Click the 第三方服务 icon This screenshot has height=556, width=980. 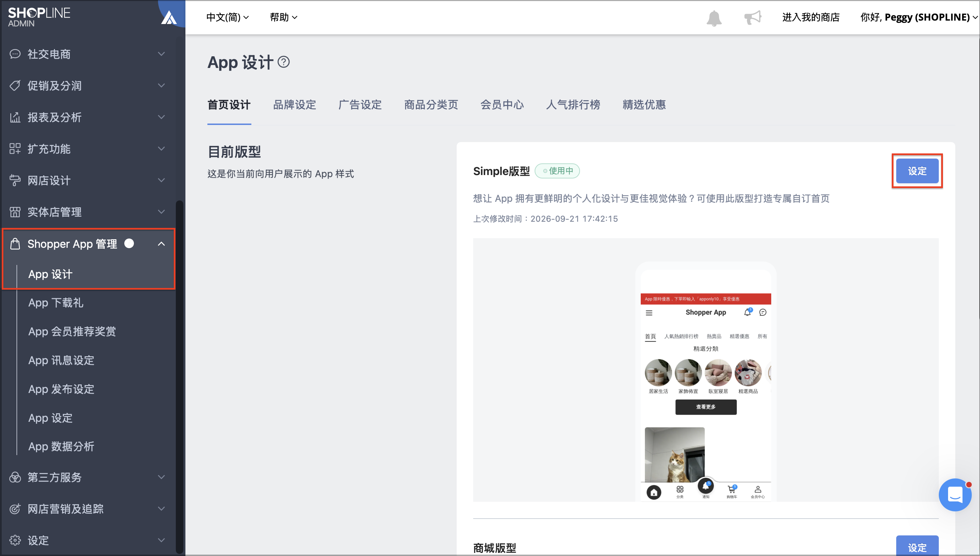[x=15, y=477]
